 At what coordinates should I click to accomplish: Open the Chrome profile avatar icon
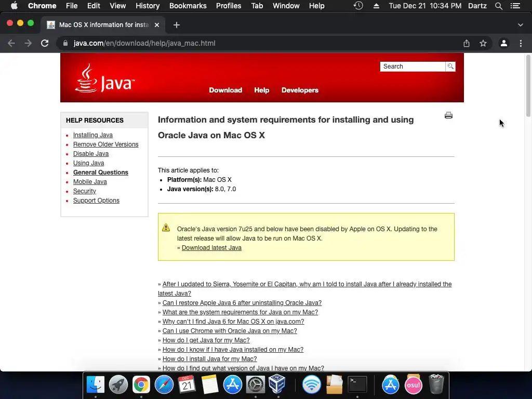504,43
